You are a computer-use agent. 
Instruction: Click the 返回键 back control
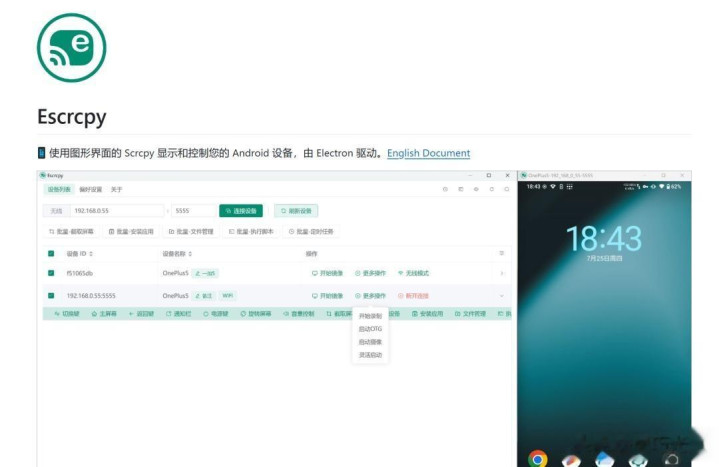point(141,314)
